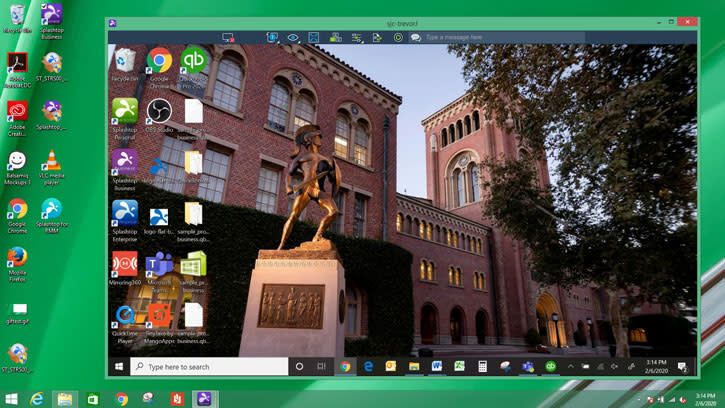Select Splashtop Enterprise icon on remote desktop

[125, 214]
